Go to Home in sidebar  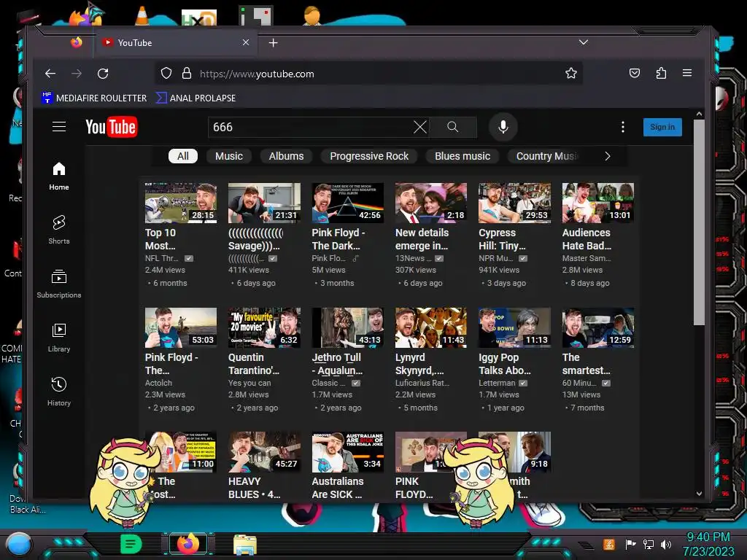[x=59, y=176]
